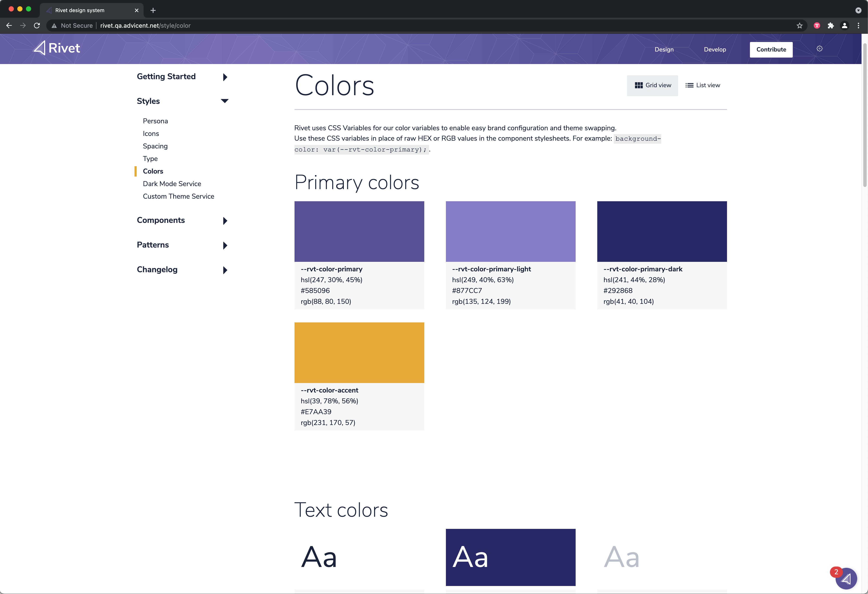Click the hex value #585096
This screenshot has width=868, height=594.
coord(315,290)
